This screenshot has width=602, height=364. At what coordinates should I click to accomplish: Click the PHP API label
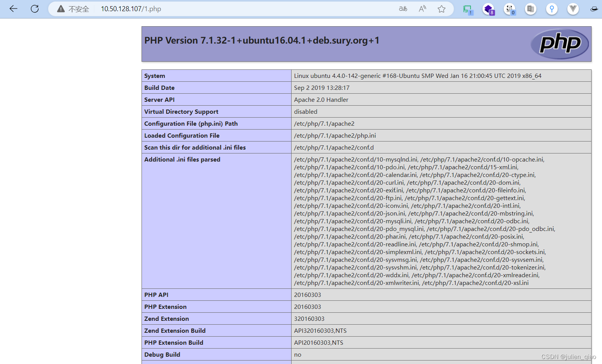[156, 295]
